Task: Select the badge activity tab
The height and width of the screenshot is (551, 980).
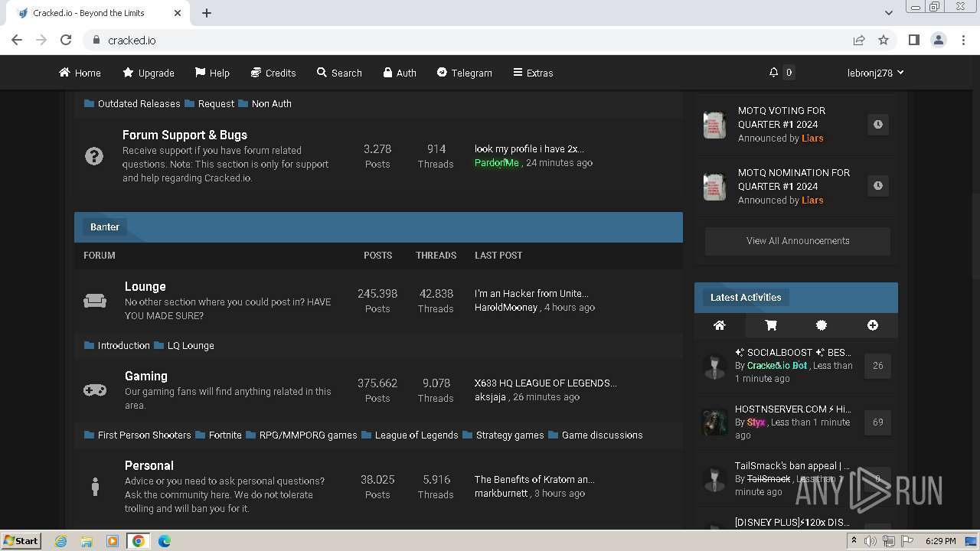Action: click(x=822, y=325)
